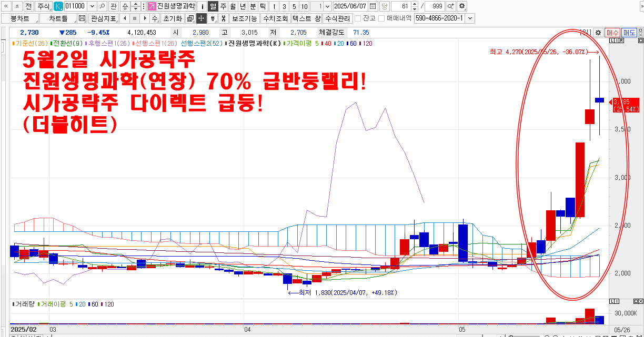The image size is (644, 337).
Task: Click the pink 거 badge icon
Action: pyautogui.click(x=152, y=6)
